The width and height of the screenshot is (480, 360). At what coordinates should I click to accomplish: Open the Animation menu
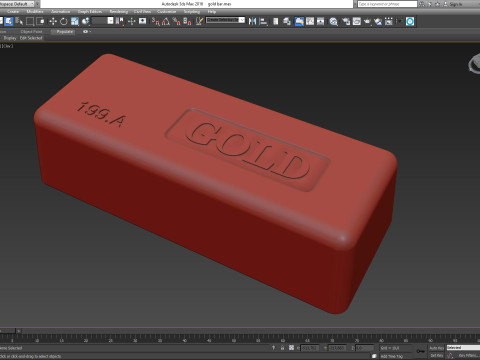click(60, 12)
